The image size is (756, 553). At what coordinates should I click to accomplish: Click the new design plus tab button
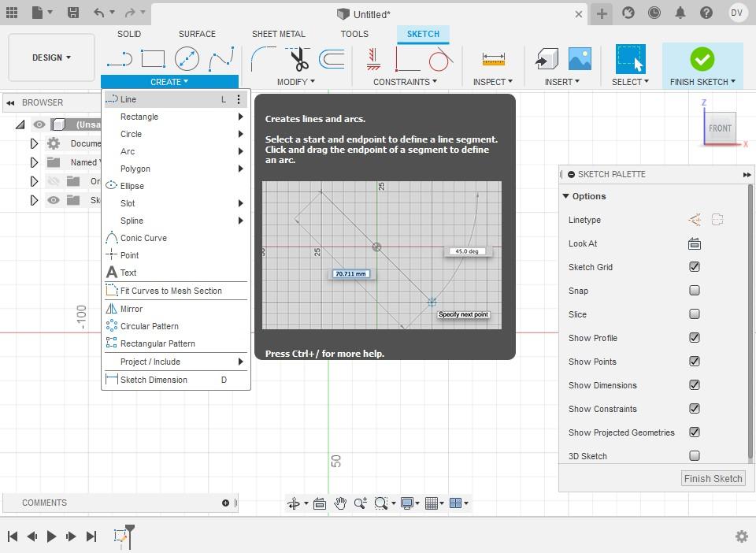coord(601,13)
